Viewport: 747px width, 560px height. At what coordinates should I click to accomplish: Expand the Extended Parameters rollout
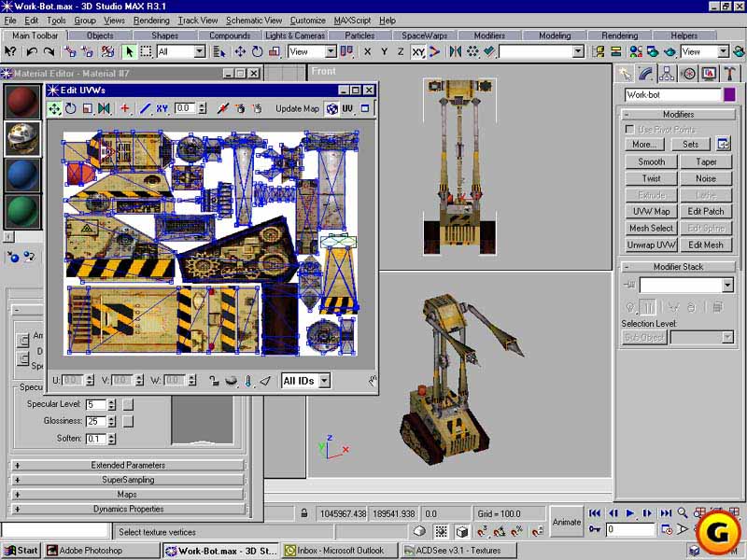pyautogui.click(x=128, y=465)
